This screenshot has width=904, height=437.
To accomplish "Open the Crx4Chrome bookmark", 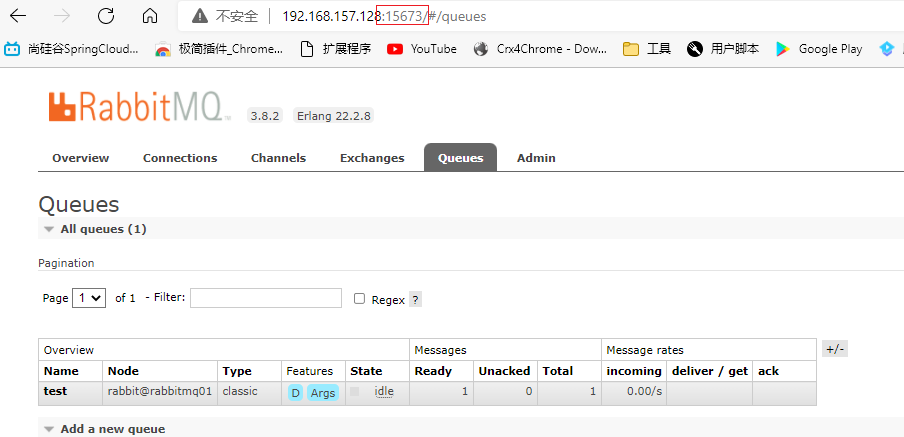I will [x=540, y=49].
